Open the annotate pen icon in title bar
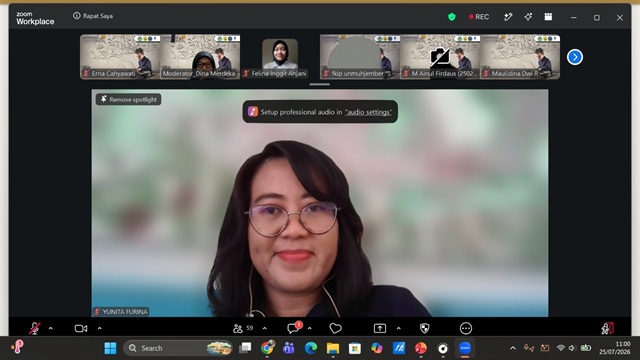 (508, 17)
